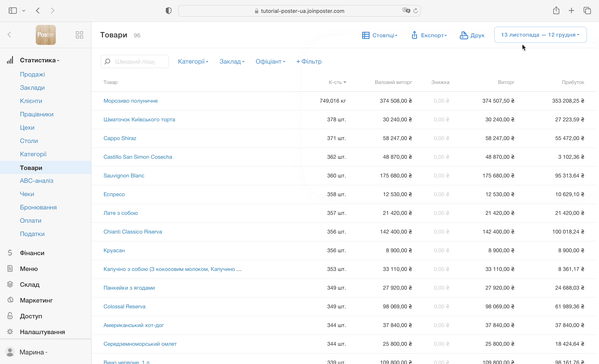Go to Чеки statistics page
Screen dimensions: 599x364
coord(27,194)
